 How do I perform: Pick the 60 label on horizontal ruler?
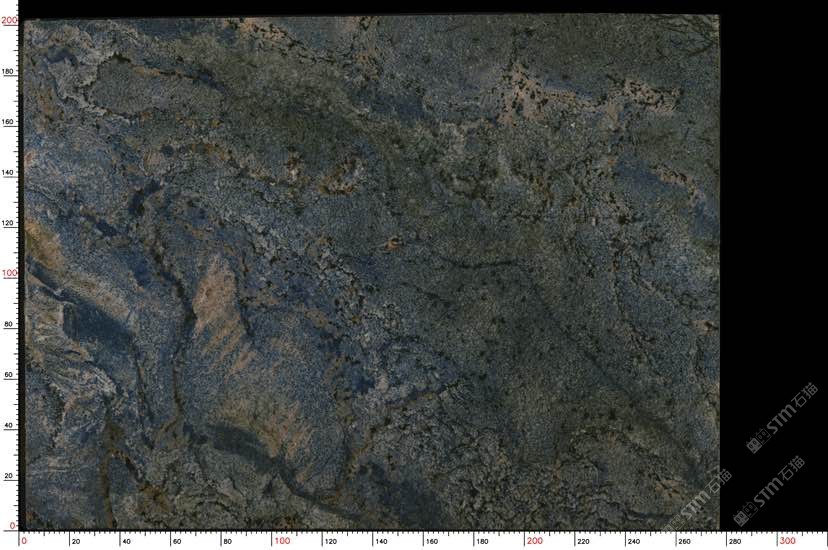click(178, 541)
